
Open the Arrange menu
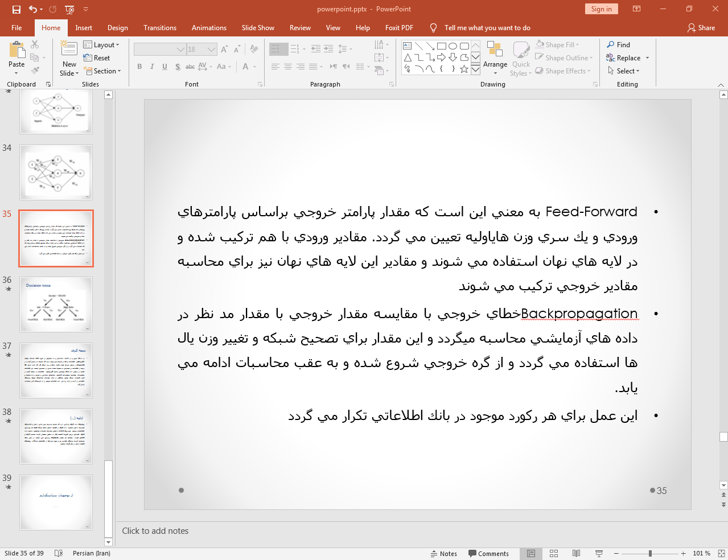tap(495, 58)
